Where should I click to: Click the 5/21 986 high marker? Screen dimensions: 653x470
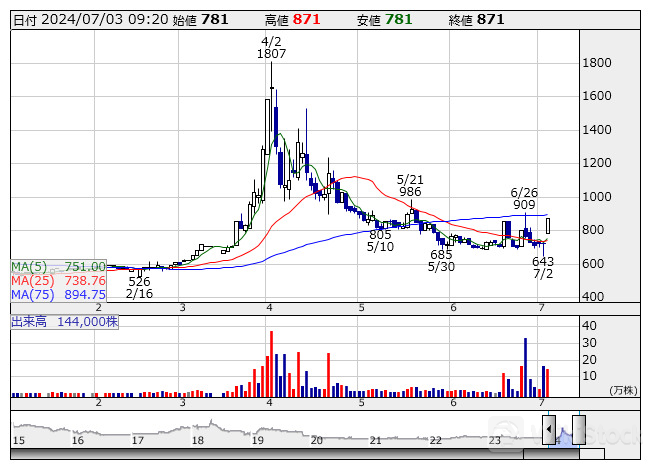(x=410, y=185)
